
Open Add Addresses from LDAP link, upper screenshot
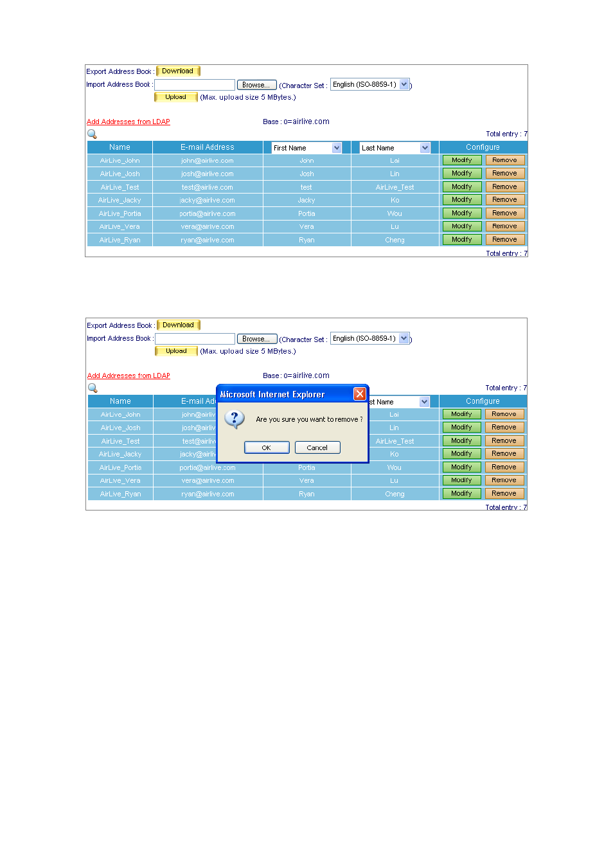pos(129,122)
